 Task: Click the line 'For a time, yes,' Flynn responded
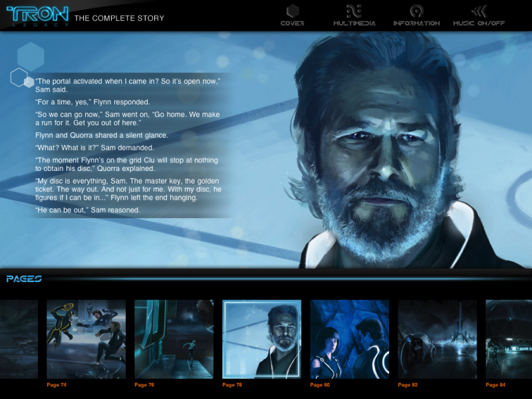pyautogui.click(x=92, y=102)
